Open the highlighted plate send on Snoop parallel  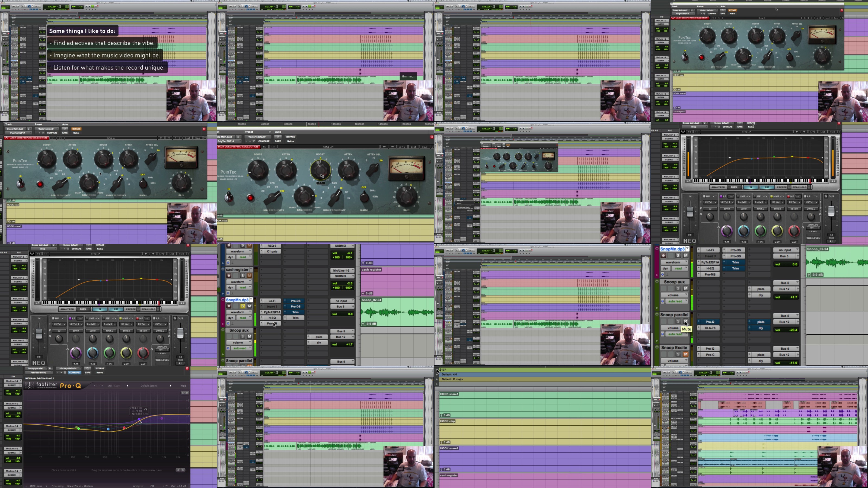(761, 322)
